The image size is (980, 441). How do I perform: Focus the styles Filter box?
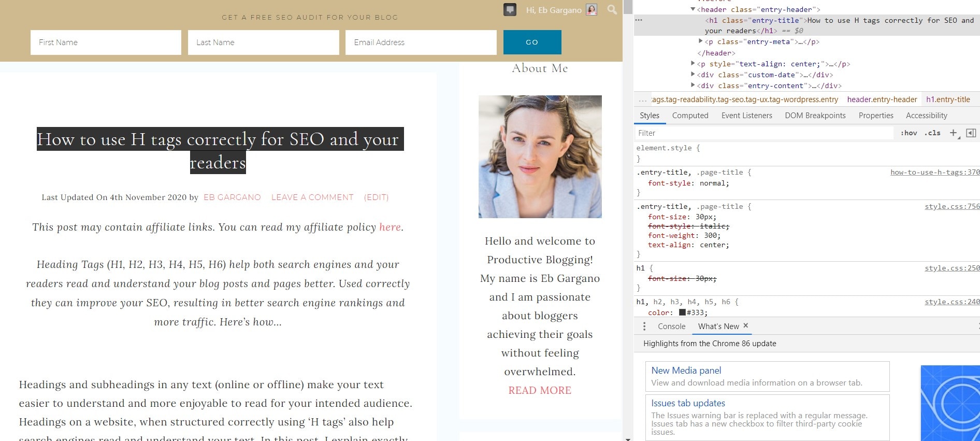(x=764, y=133)
